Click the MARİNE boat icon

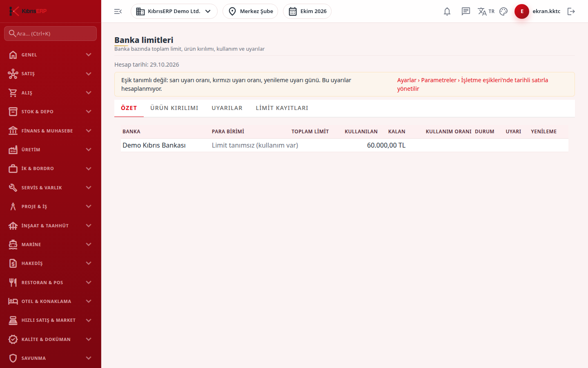(x=13, y=245)
